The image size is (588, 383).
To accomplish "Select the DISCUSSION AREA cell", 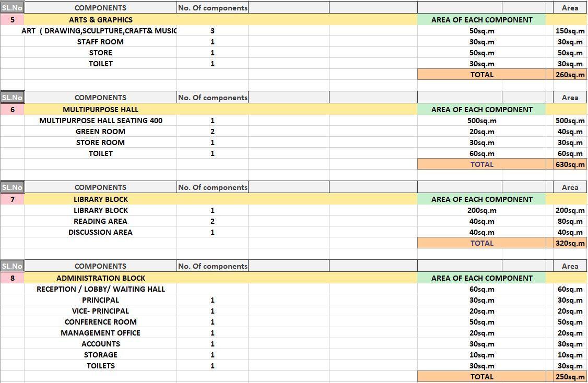I will pos(100,232).
